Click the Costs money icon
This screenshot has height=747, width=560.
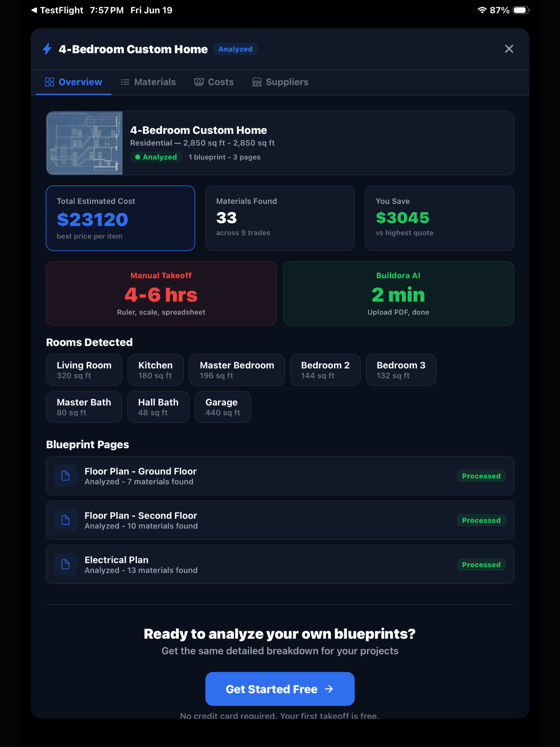(x=199, y=82)
